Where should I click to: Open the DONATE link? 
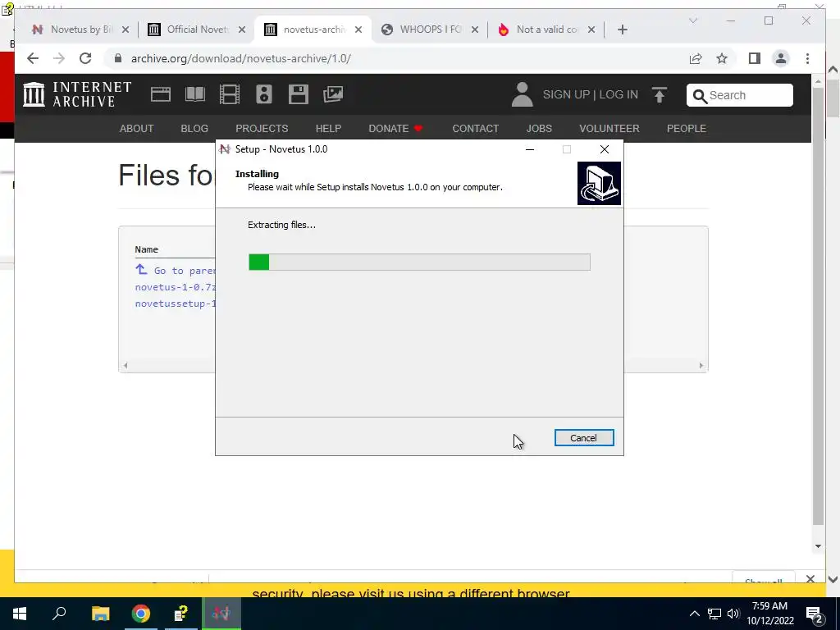pos(395,129)
